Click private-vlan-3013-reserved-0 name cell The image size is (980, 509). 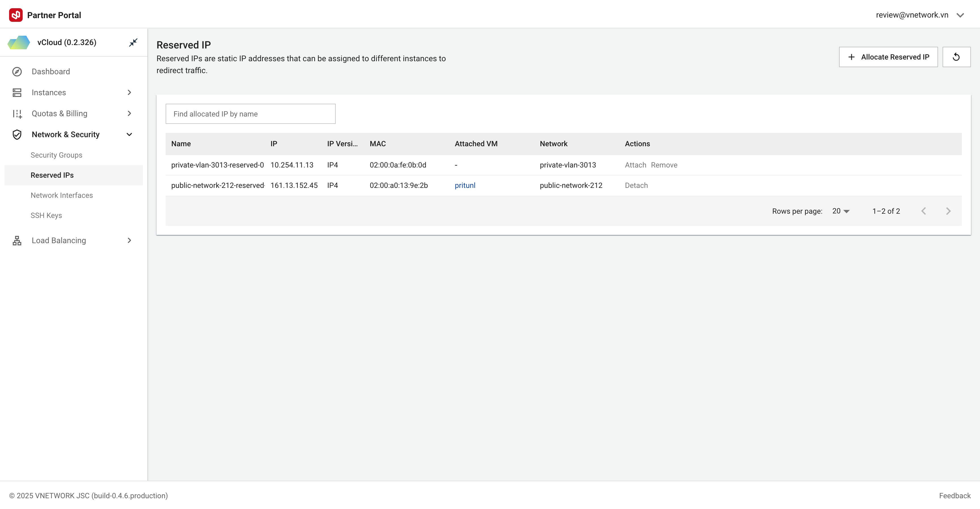click(x=217, y=165)
